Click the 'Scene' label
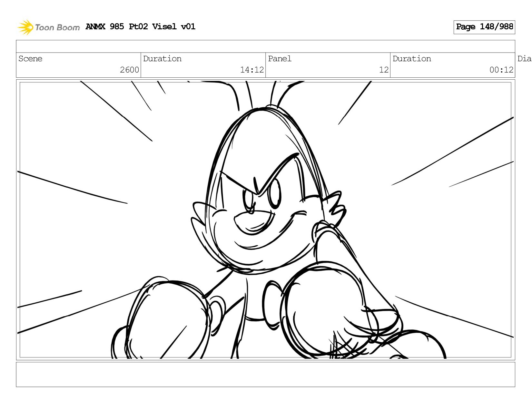The height and width of the screenshot is (411, 532). coord(30,59)
